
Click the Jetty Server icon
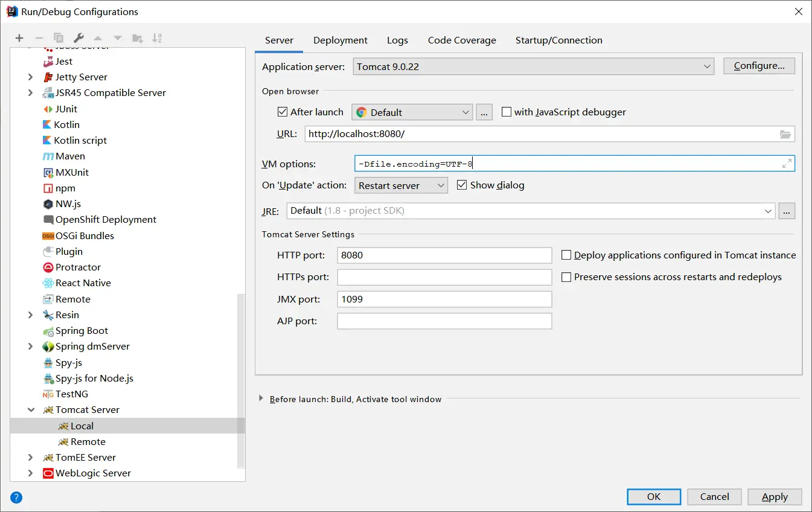48,77
